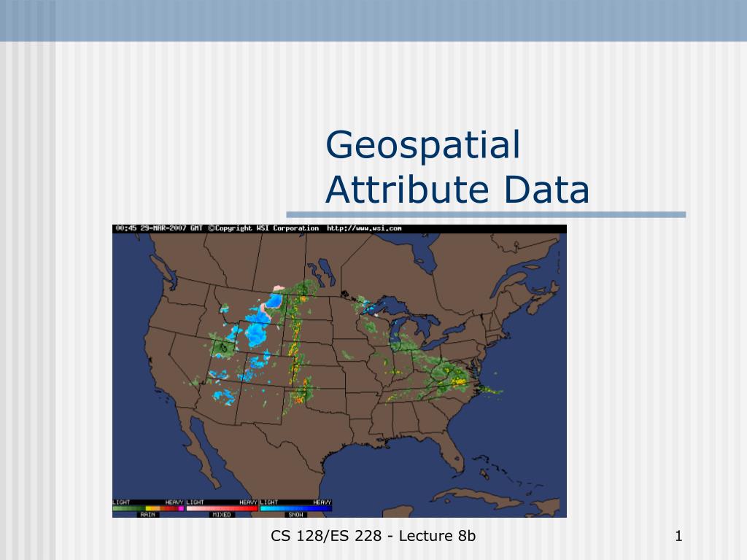Click the slide title Geospatial Attribute Data
The height and width of the screenshot is (560, 747).
click(x=459, y=166)
